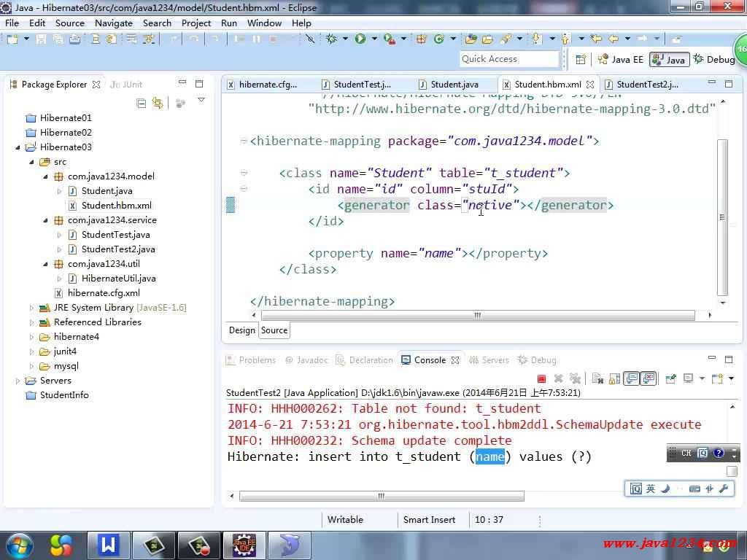This screenshot has width=747, height=560.
Task: Click the New Java Class toolbar icon
Action: [x=438, y=39]
